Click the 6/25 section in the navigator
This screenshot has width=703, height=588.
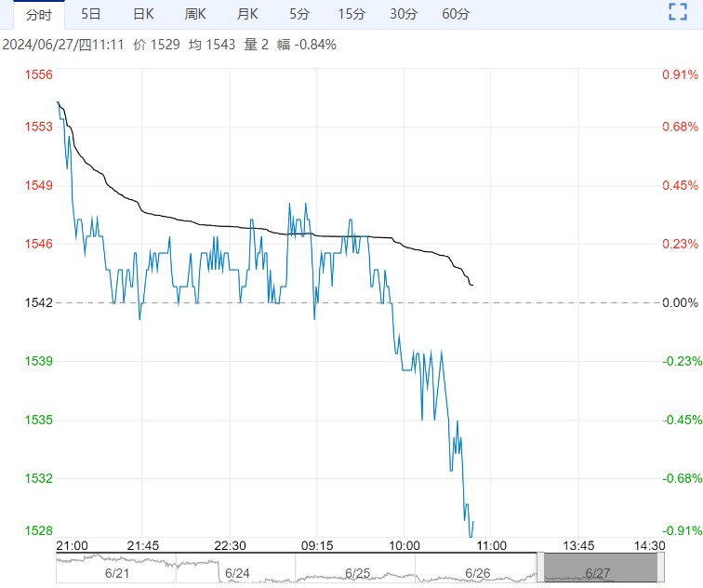point(357,573)
